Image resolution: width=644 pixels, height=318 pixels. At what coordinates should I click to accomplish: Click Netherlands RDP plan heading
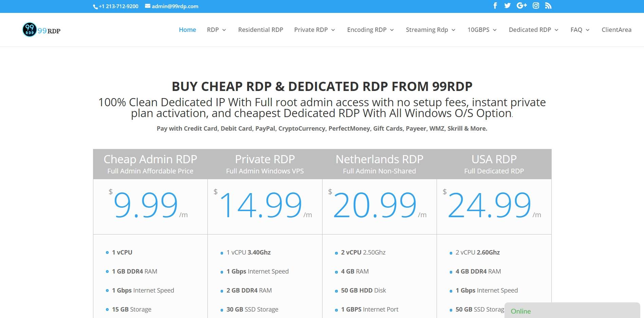click(379, 159)
